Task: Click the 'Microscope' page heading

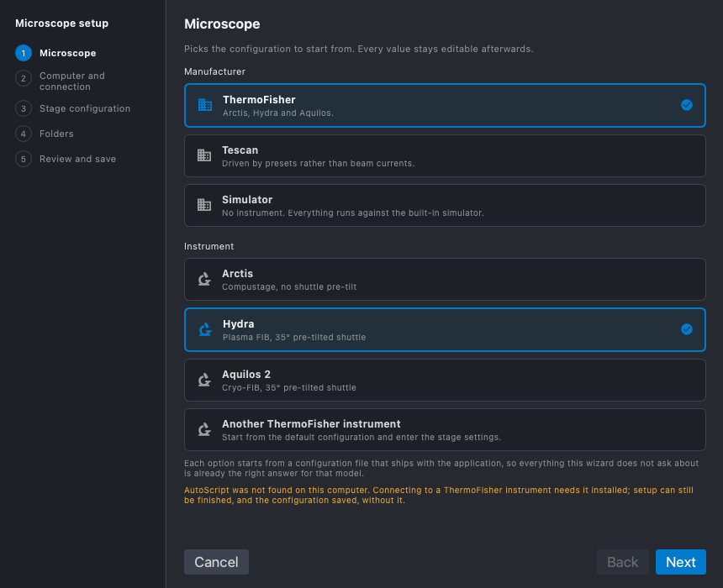Action: (222, 24)
